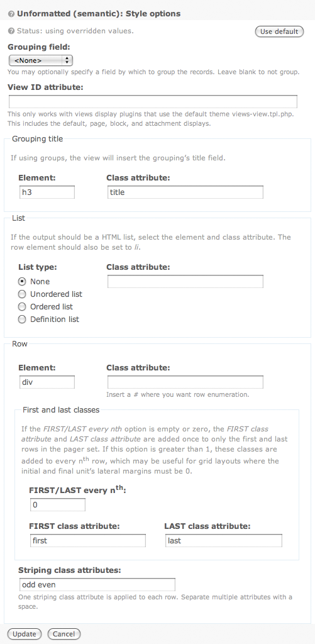315x644 pixels.
Task: Click the FIRST class attribute field
Action: pyautogui.click(x=88, y=540)
